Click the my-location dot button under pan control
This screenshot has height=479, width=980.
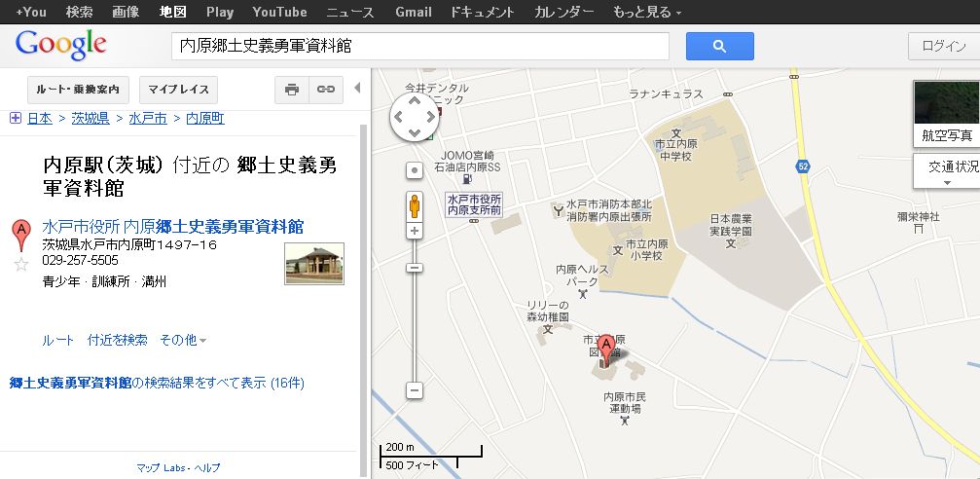415,170
